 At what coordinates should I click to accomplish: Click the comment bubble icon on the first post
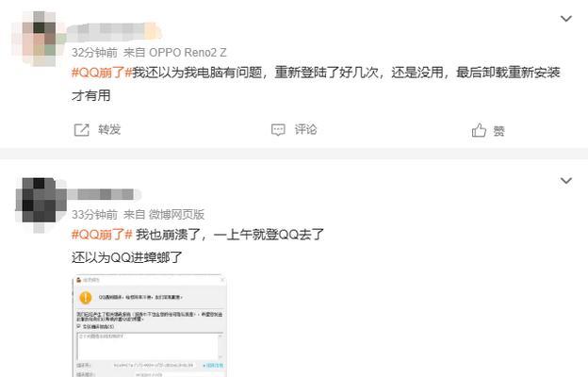(x=278, y=130)
